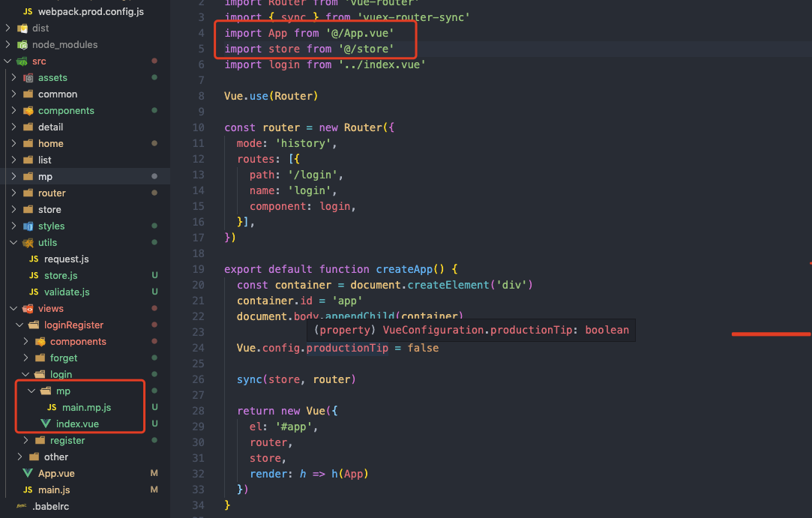812x518 pixels.
Task: Collapse the views folder
Action: tap(13, 308)
